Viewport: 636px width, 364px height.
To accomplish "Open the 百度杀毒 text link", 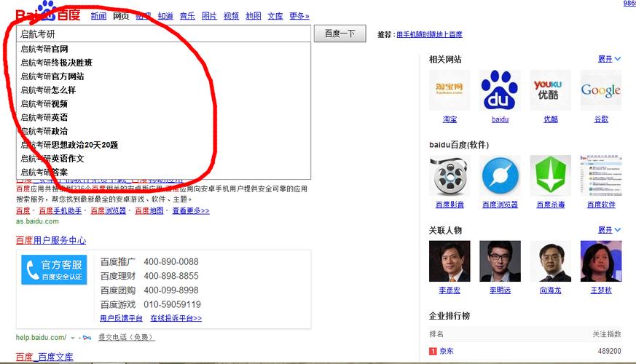I will click(551, 205).
